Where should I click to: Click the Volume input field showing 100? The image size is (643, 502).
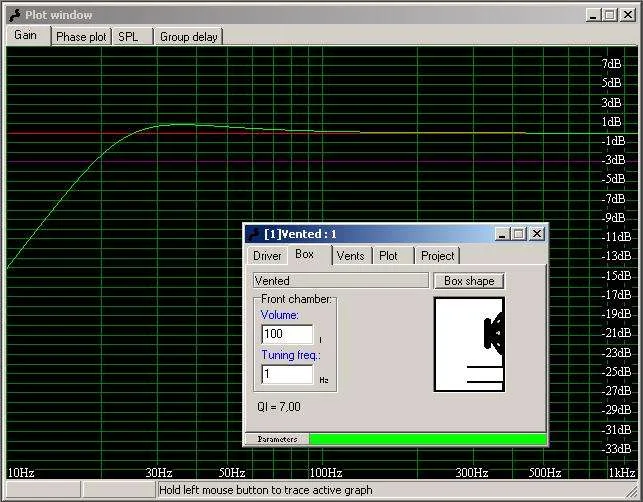[287, 334]
